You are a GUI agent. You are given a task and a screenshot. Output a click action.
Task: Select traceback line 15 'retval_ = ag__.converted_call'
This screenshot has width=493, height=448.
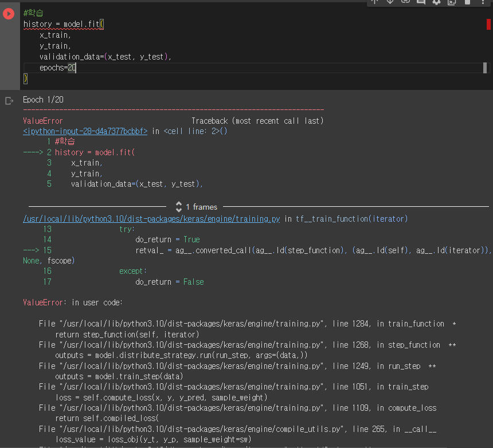(313, 250)
